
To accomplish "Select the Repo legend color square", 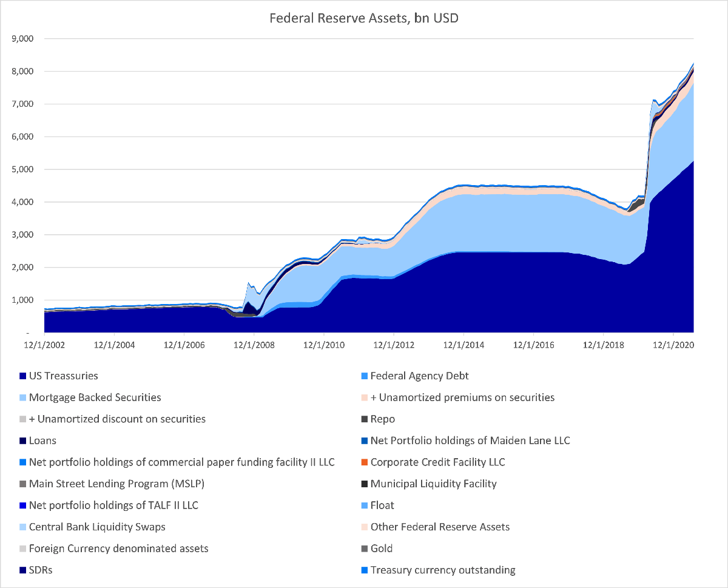I will click(x=364, y=419).
